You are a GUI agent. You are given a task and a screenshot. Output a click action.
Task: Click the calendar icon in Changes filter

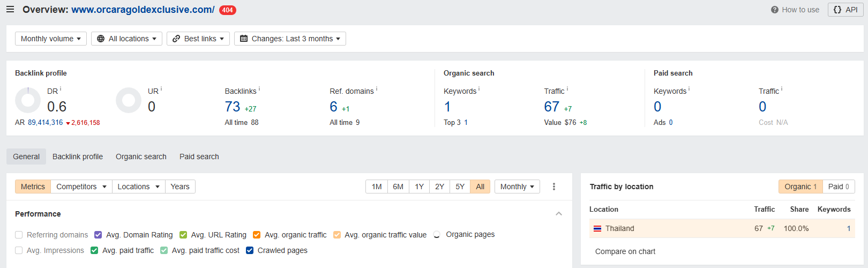(244, 39)
